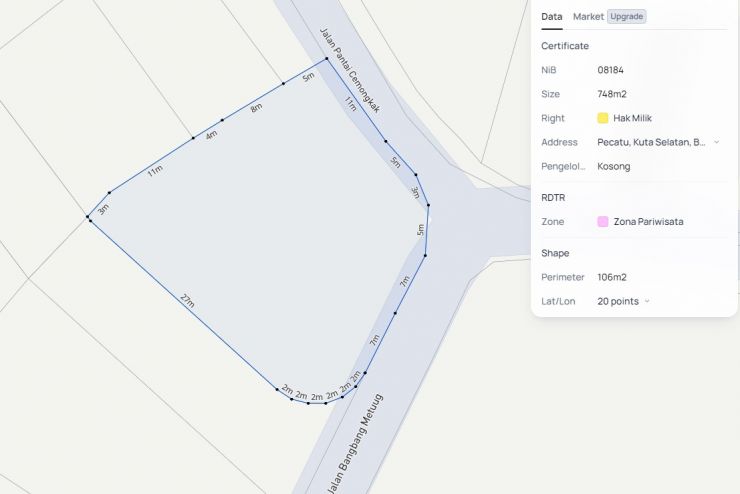The image size is (740, 494).
Task: Select the NiB value 08184
Action: click(612, 70)
